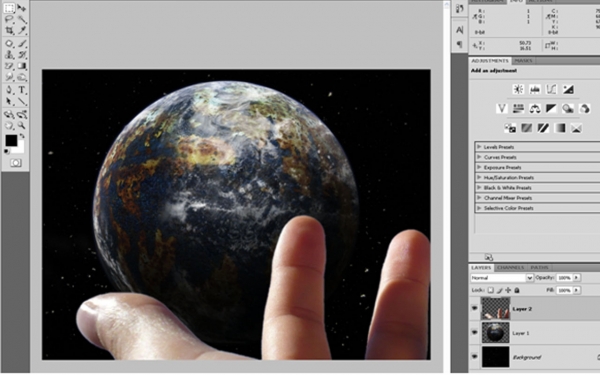This screenshot has height=375, width=600.
Task: Add an Invert adjustment
Action: [x=510, y=128]
